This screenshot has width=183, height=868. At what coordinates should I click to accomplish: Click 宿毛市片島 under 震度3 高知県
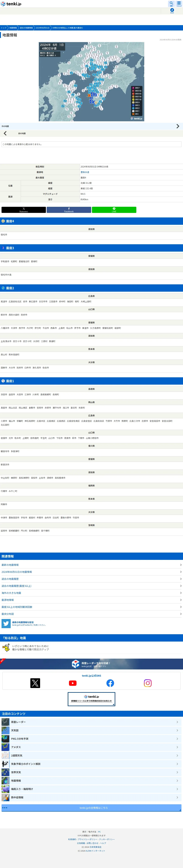[6, 275]
